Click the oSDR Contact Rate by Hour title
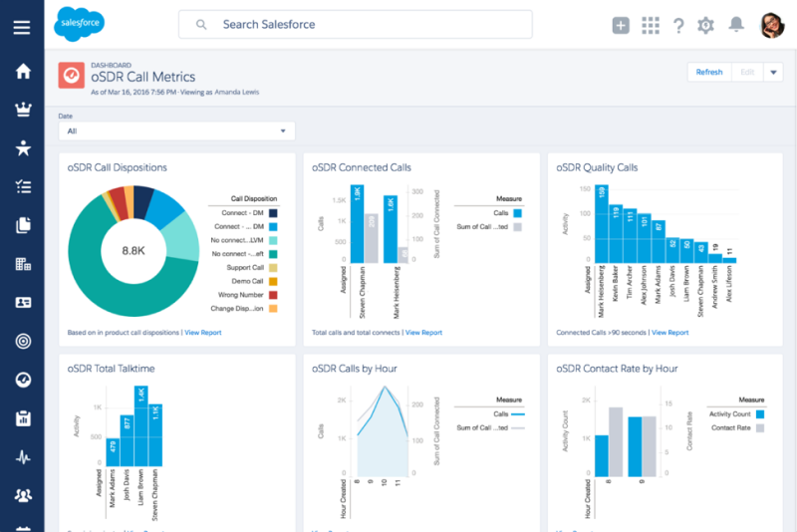This screenshot has height=532, width=797. (x=617, y=369)
